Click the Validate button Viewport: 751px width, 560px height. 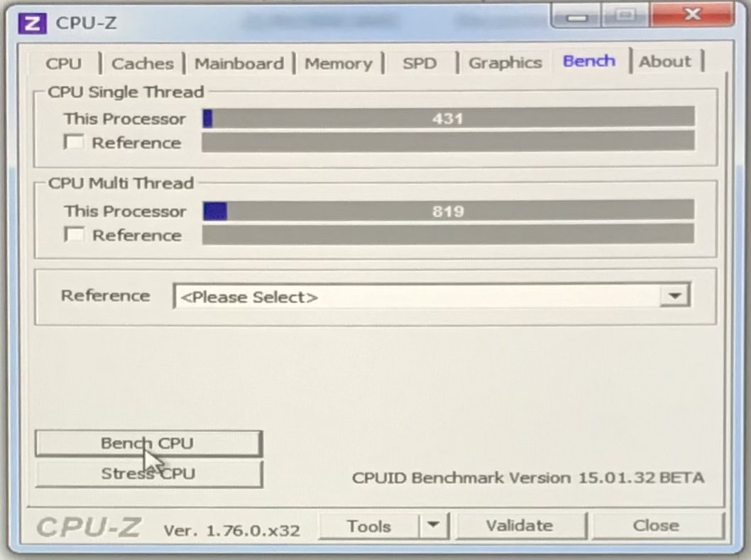click(x=519, y=526)
